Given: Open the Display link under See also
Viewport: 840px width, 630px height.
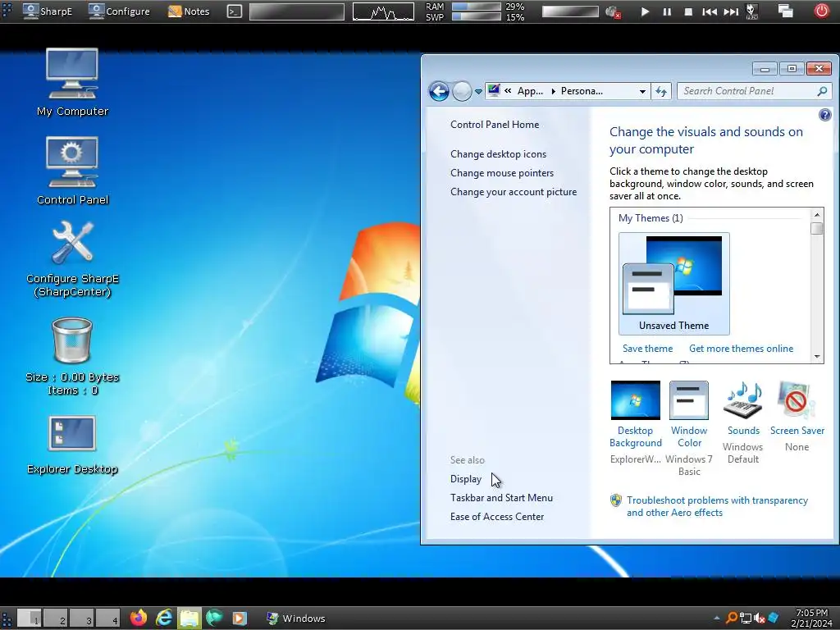Looking at the screenshot, I should [x=466, y=479].
